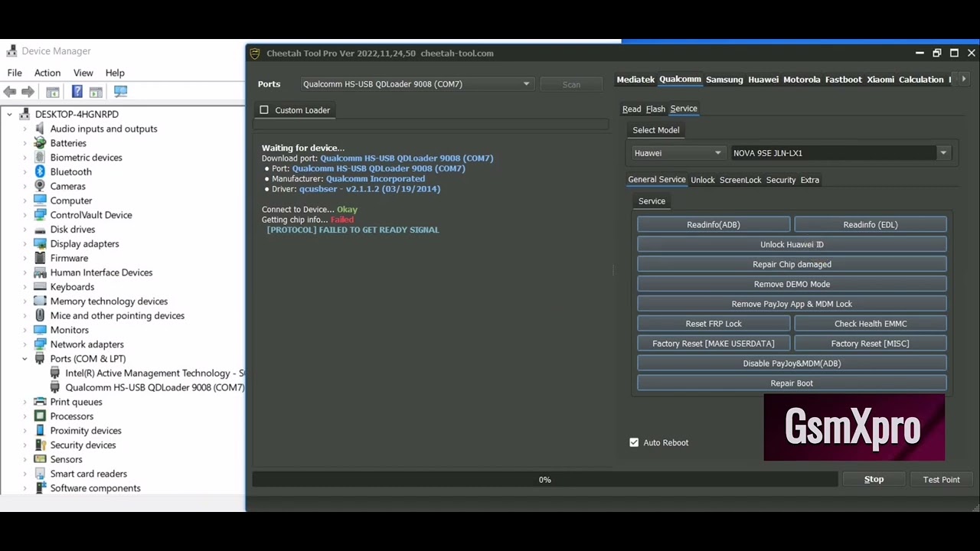Click the show/hide console tree toolbar icon
Viewport: 980px width, 551px height.
pyautogui.click(x=53, y=92)
